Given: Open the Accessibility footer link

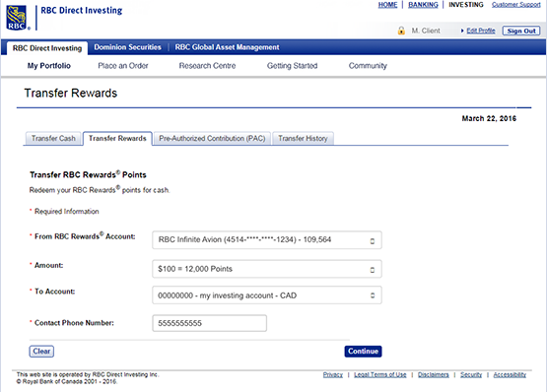Looking at the screenshot, I should [x=510, y=374].
